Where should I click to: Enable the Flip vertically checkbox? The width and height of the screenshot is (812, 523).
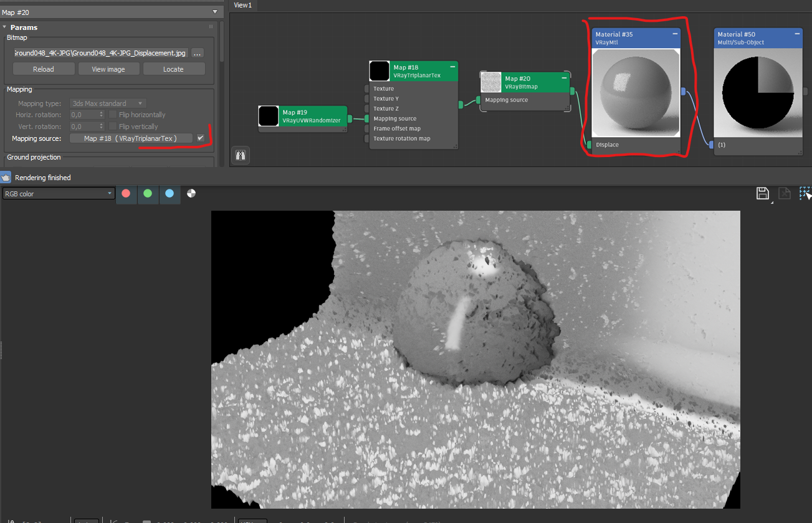tap(113, 127)
